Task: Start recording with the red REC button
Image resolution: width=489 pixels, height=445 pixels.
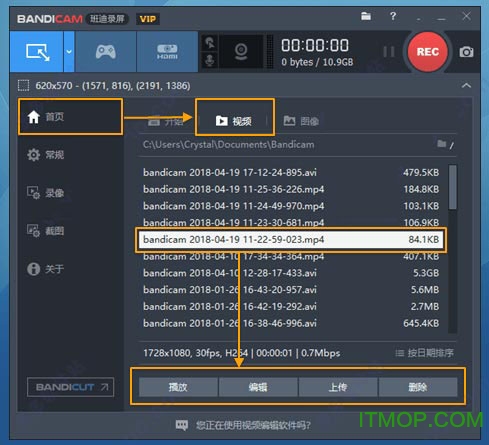Action: (x=427, y=52)
